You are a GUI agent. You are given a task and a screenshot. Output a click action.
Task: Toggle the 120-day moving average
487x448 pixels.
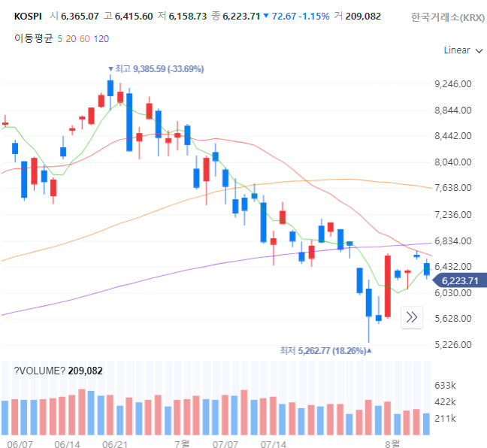coord(101,39)
